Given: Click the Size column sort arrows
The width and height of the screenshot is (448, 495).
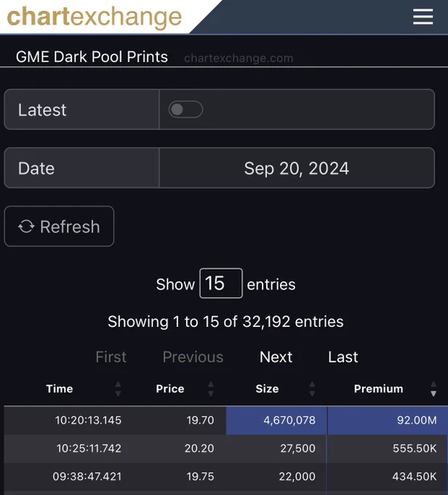Looking at the screenshot, I should [312, 389].
